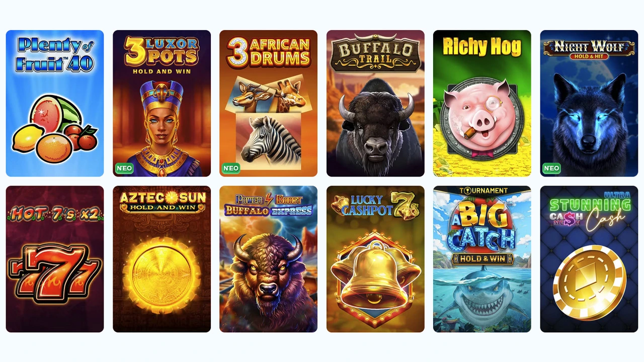Launch 3 Luxor Pots Hold and Win
Screen dimensions: 644x362
pyautogui.click(x=162, y=103)
